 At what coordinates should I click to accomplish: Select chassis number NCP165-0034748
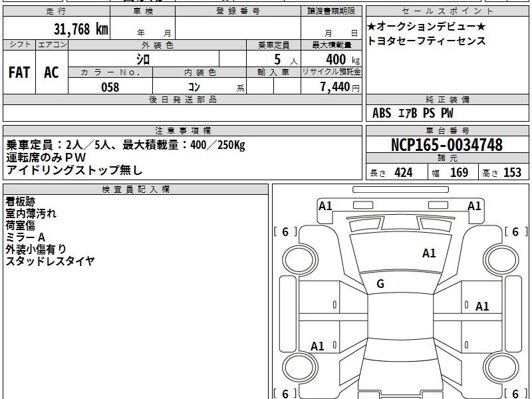click(447, 145)
